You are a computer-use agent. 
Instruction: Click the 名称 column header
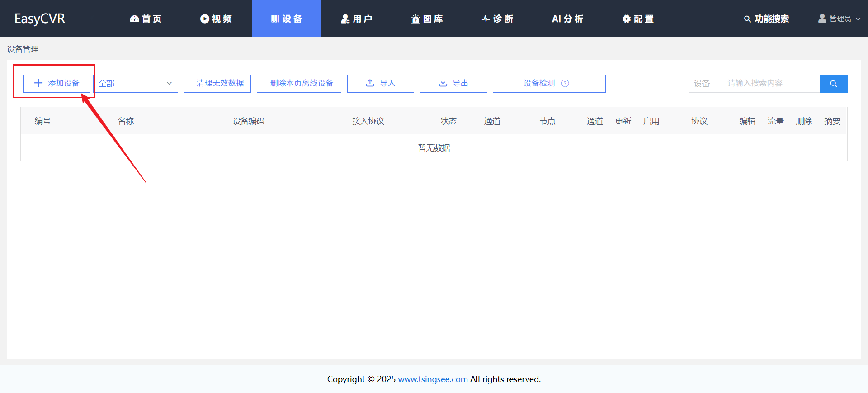point(126,121)
